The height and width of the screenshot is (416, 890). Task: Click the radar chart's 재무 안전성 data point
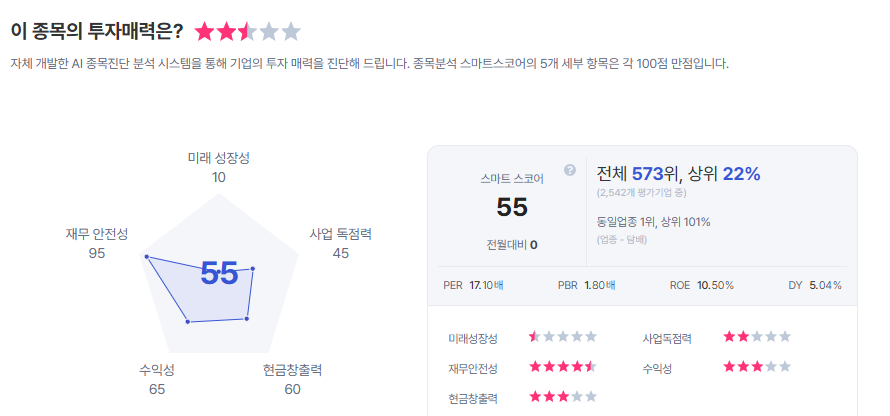click(147, 257)
